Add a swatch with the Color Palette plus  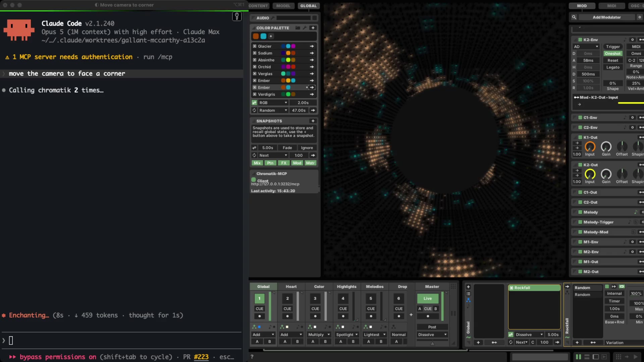[313, 28]
